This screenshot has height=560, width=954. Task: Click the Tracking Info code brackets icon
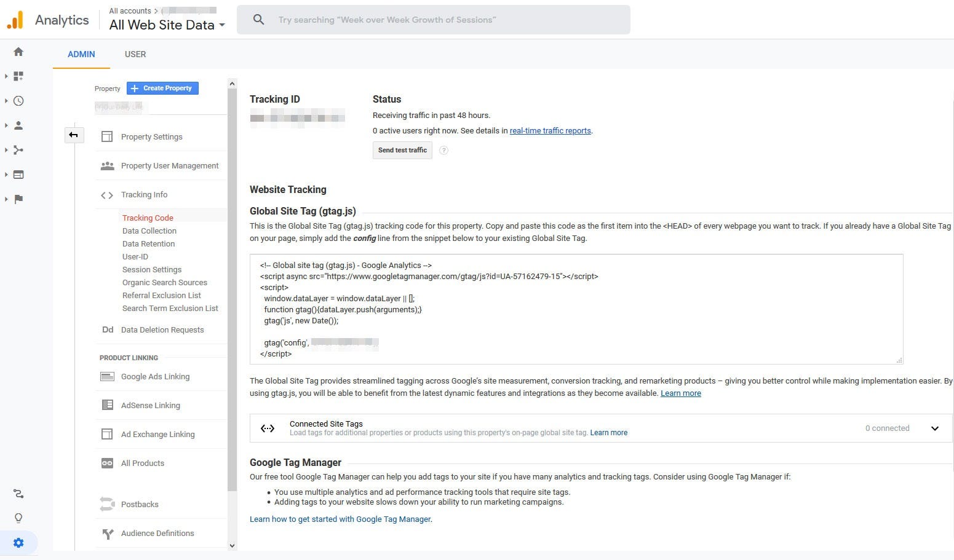click(x=107, y=195)
